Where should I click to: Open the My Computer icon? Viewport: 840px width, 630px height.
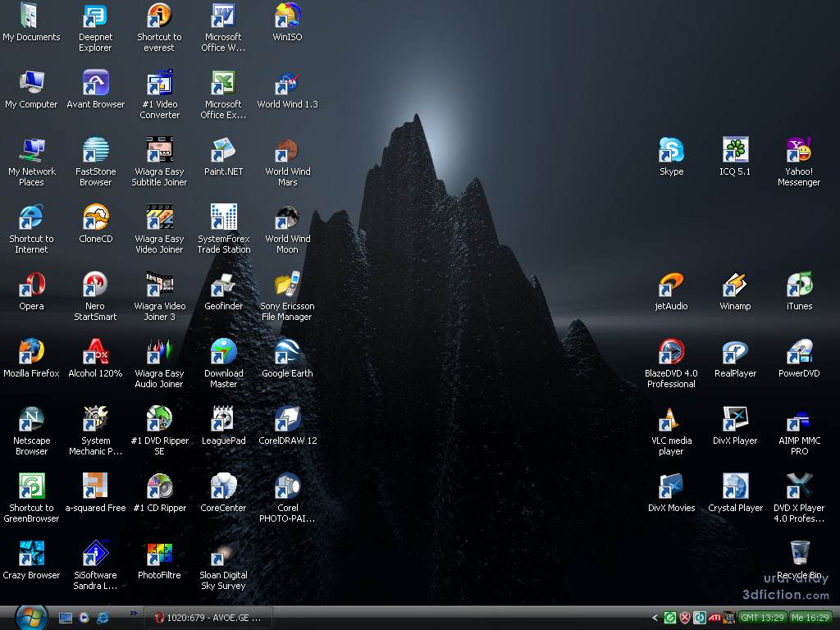[x=31, y=83]
